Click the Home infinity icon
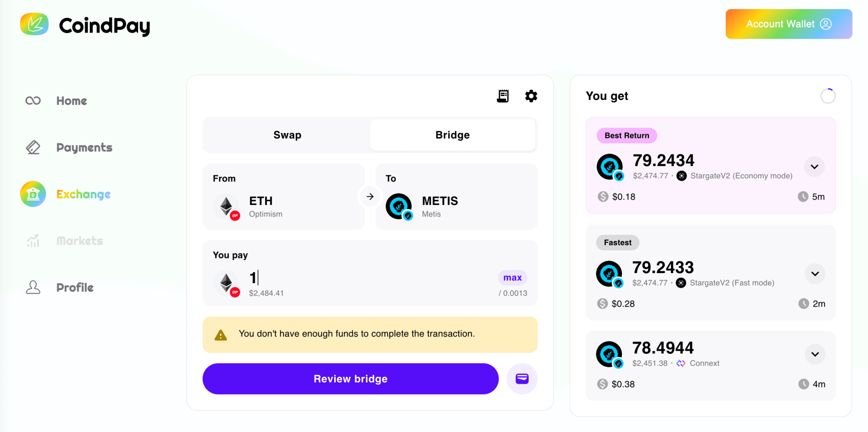 tap(33, 101)
